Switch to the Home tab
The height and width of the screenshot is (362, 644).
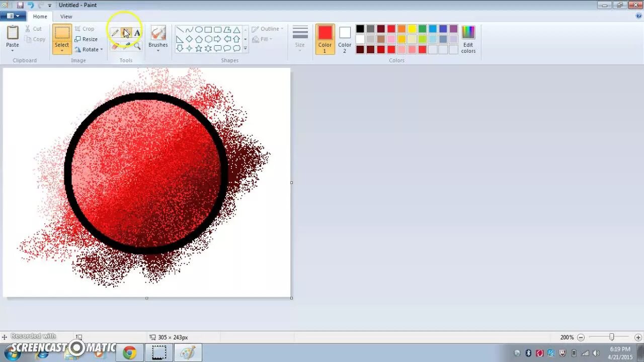tap(40, 17)
